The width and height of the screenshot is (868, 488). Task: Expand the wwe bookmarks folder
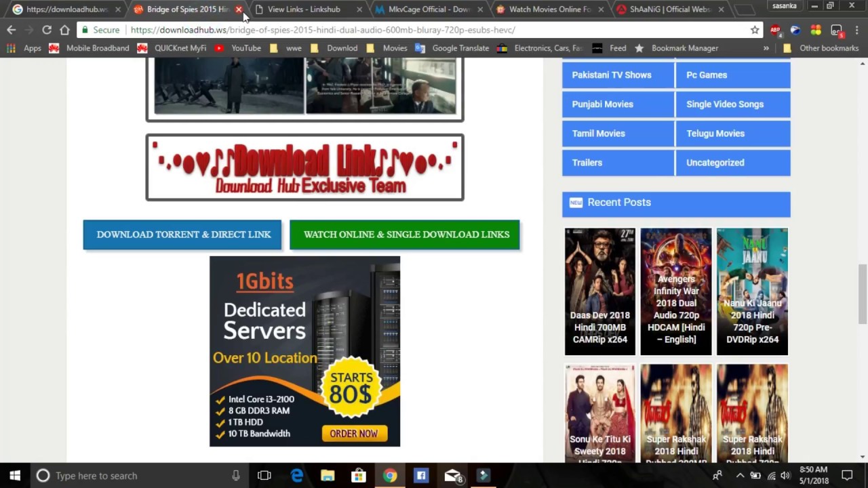tap(285, 48)
